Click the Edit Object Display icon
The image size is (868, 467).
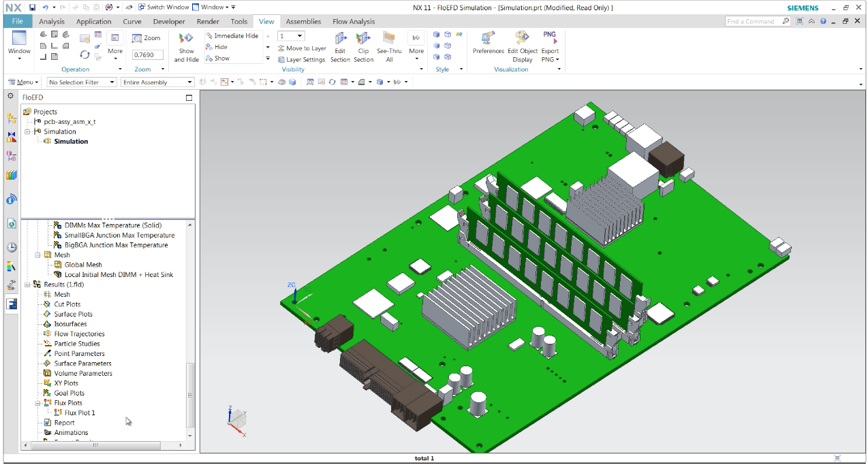click(x=523, y=39)
